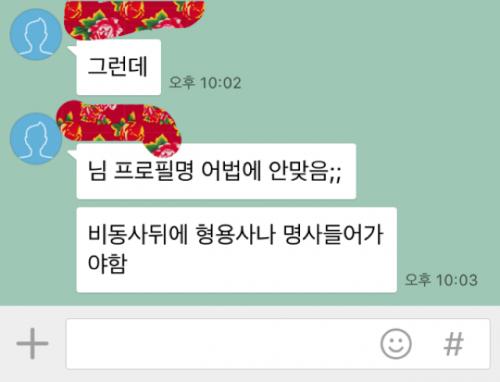Select the 그런데 message bubble

(119, 67)
